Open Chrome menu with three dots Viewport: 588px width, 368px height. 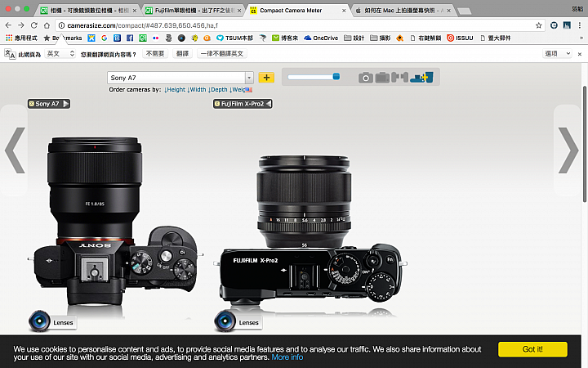pyautogui.click(x=580, y=25)
